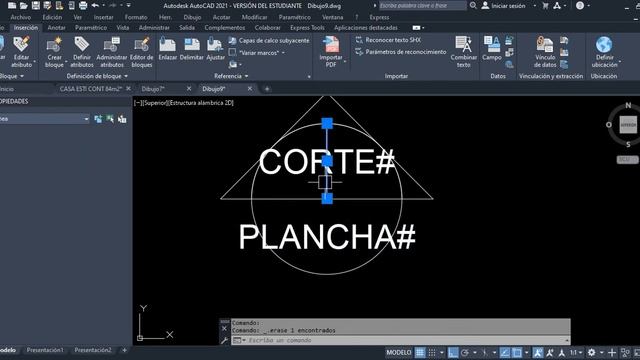This screenshot has width=640, height=360.
Task: Select the Delimitar tool
Action: tap(191, 49)
